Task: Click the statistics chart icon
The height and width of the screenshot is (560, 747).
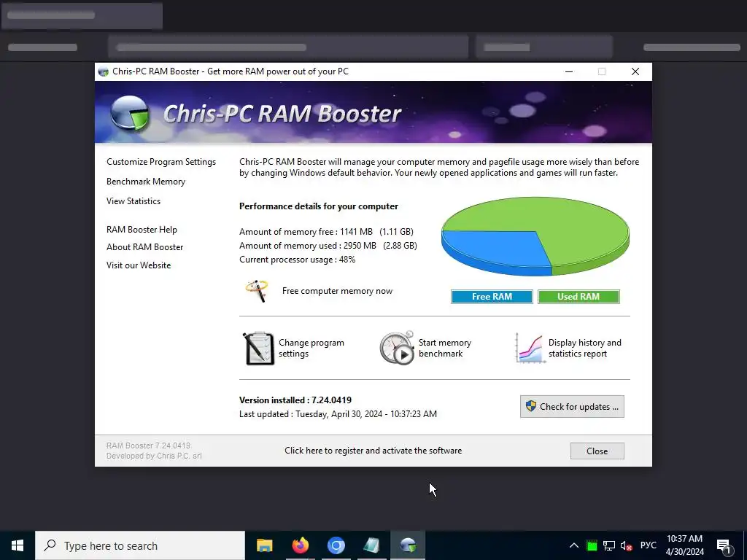Action: click(x=530, y=348)
